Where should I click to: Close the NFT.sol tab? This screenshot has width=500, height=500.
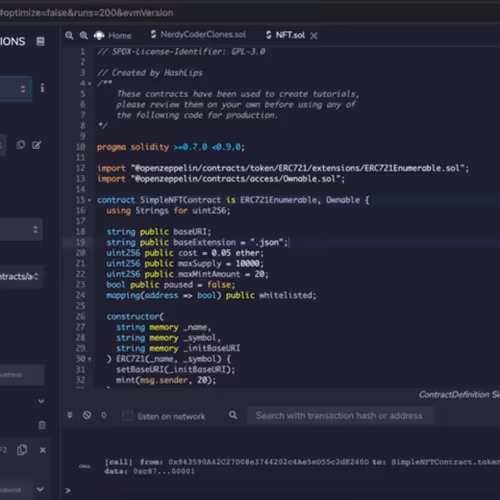click(x=314, y=36)
